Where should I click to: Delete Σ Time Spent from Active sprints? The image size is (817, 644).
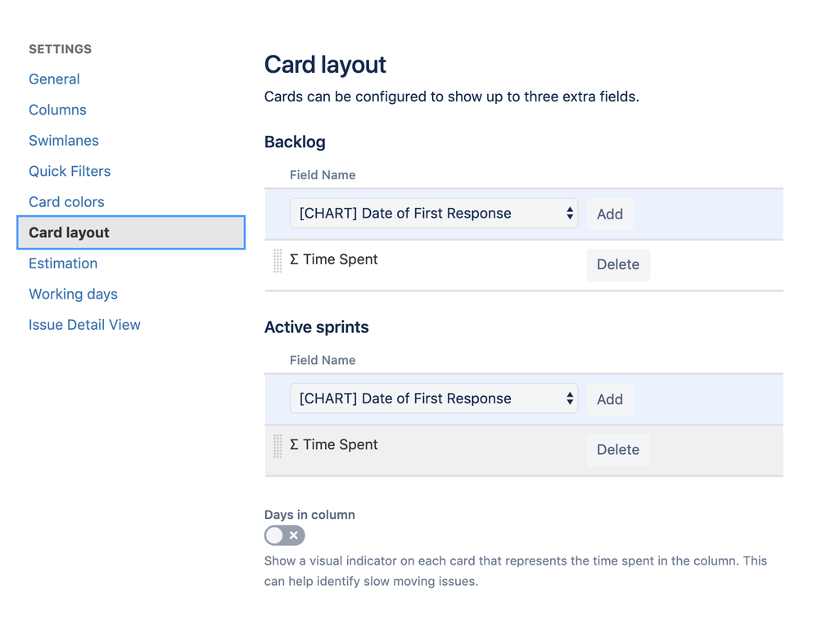(618, 449)
